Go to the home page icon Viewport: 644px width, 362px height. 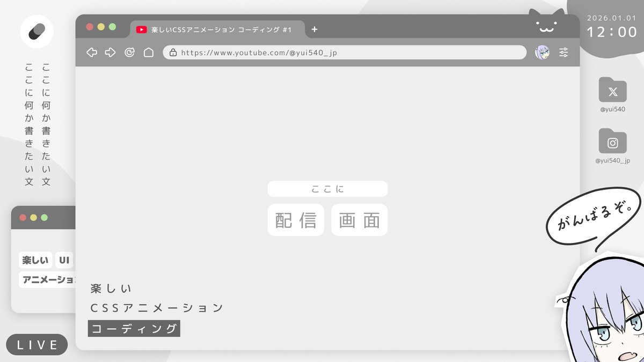tap(148, 52)
